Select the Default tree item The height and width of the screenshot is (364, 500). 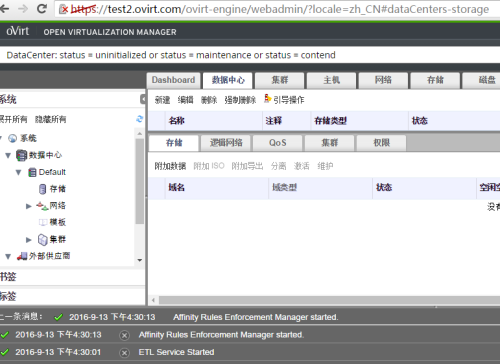(x=52, y=172)
